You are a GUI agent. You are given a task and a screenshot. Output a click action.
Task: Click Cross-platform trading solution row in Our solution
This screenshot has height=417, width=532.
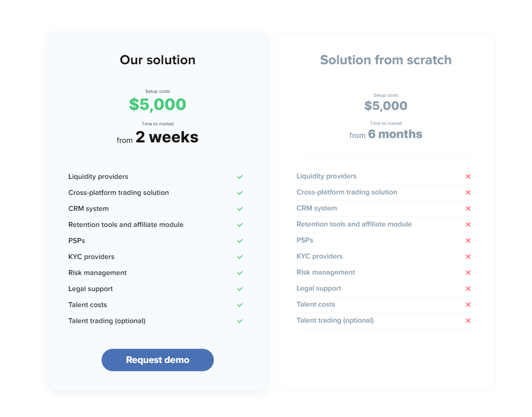tap(158, 193)
